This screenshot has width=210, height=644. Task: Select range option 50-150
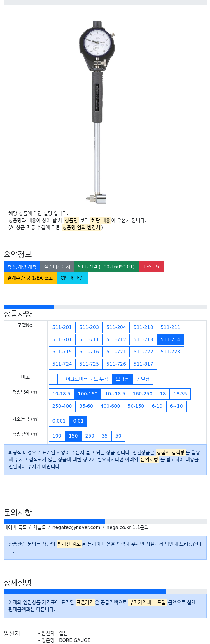point(136,406)
